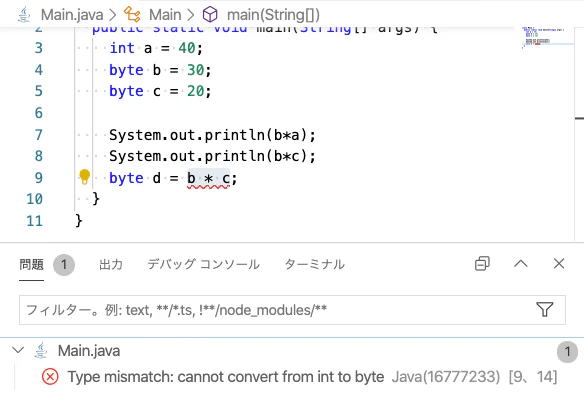The width and height of the screenshot is (584, 405).
Task: Click line number 9 in gutter
Action: coord(39,178)
